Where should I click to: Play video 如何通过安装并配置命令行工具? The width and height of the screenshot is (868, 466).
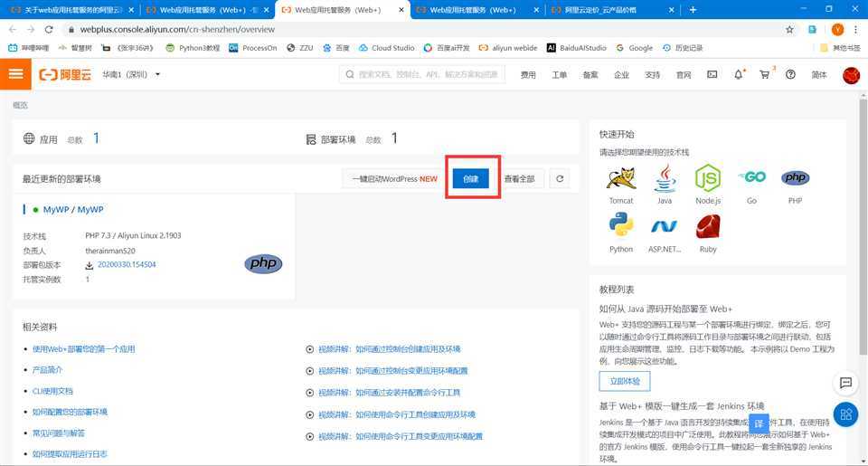tap(389, 393)
